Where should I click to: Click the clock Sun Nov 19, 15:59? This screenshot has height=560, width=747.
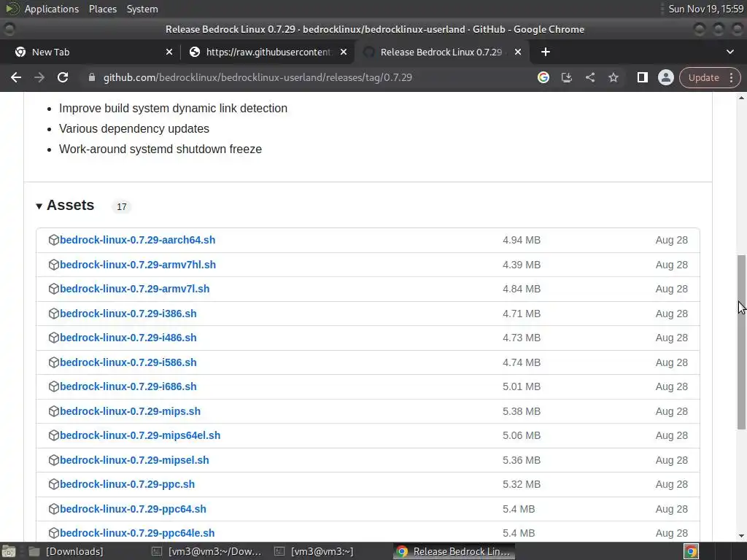(x=705, y=9)
